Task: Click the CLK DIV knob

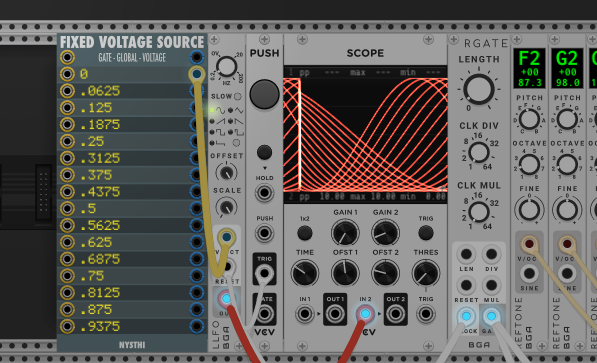Action: pos(479,152)
